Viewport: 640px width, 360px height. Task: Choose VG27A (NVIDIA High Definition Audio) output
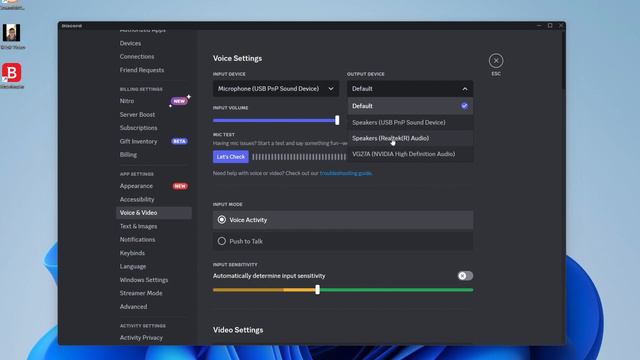(410, 154)
